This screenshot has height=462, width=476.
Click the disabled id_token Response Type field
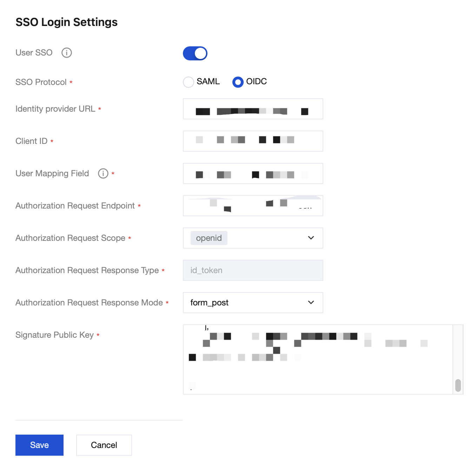click(253, 270)
